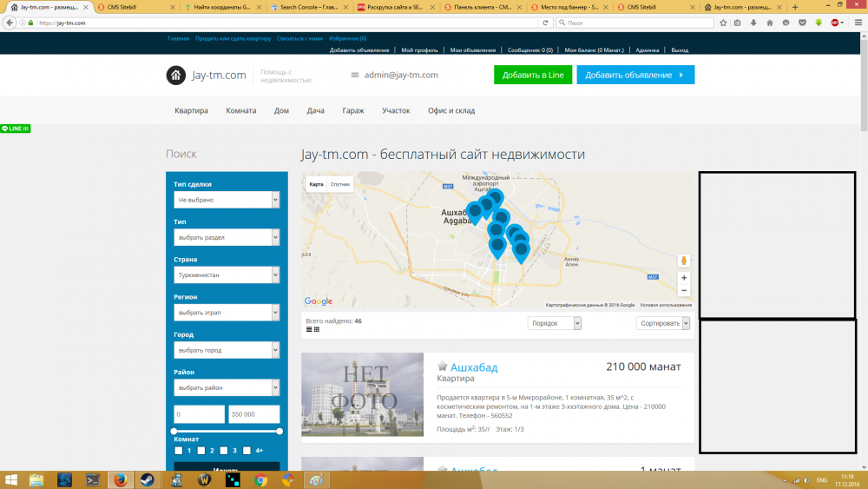Viewport: 868px width, 489px height.
Task: Open a new tab with the plus button
Action: pyautogui.click(x=795, y=7)
